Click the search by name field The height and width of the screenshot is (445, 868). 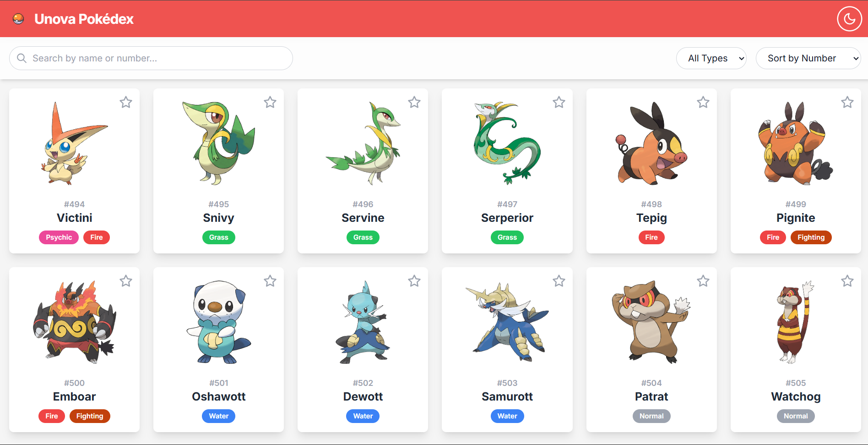(151, 58)
